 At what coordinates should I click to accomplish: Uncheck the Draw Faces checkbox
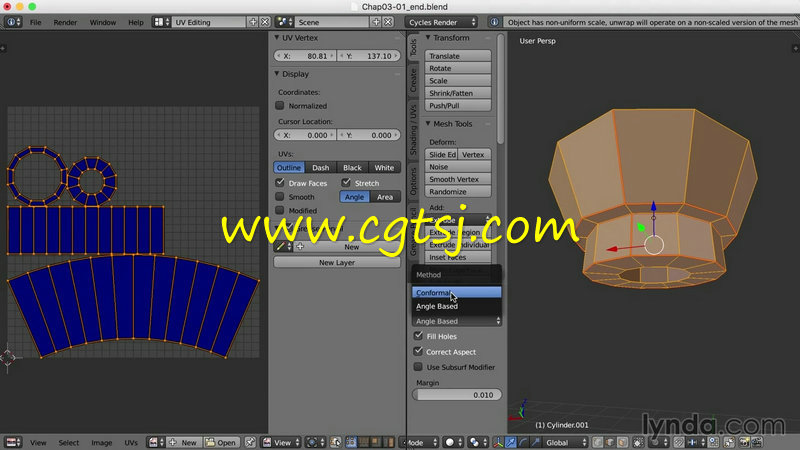[x=280, y=182]
